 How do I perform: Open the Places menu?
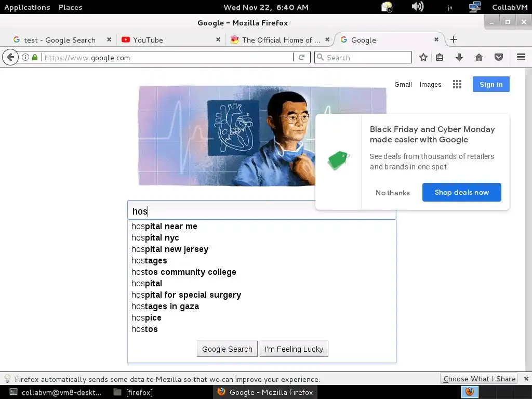(x=70, y=7)
